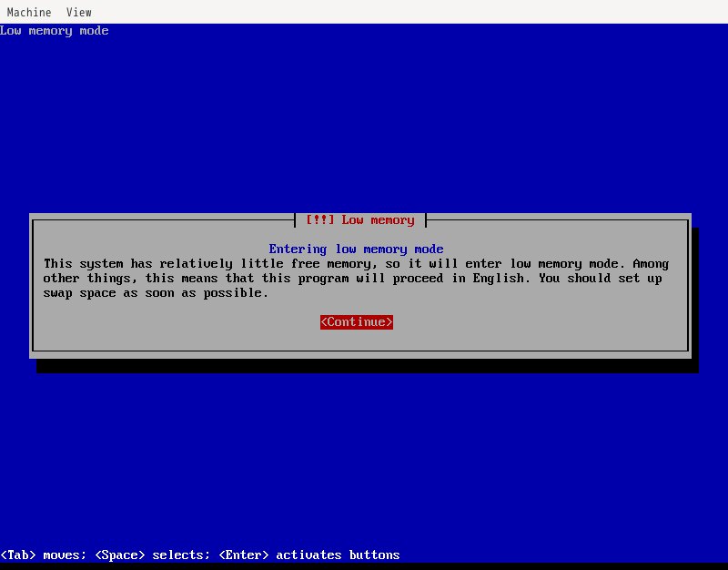The width and height of the screenshot is (728, 570).
Task: Open the Machine menu
Action: click(29, 13)
